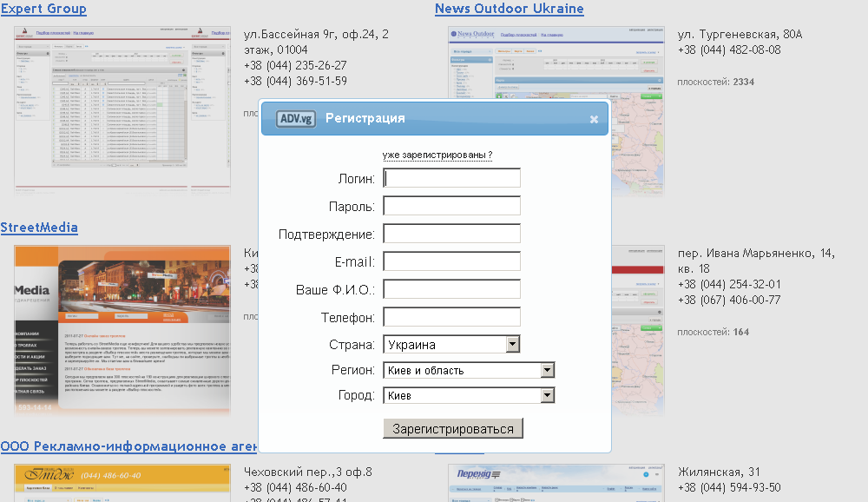Focus the Логин input field
Viewport: 868px width, 502px height.
[451, 178]
